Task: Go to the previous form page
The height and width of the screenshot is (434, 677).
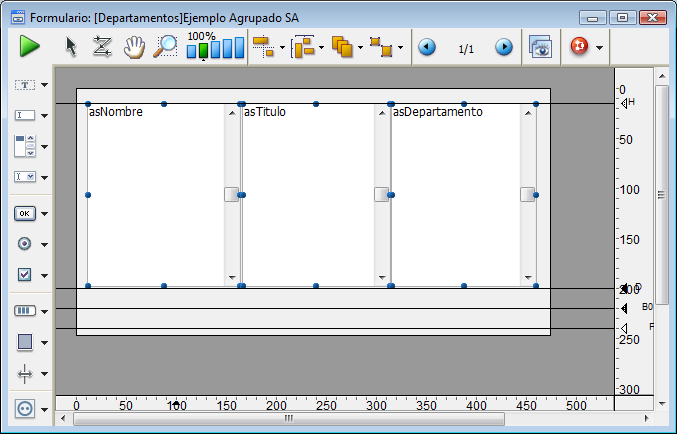Action: click(x=427, y=48)
